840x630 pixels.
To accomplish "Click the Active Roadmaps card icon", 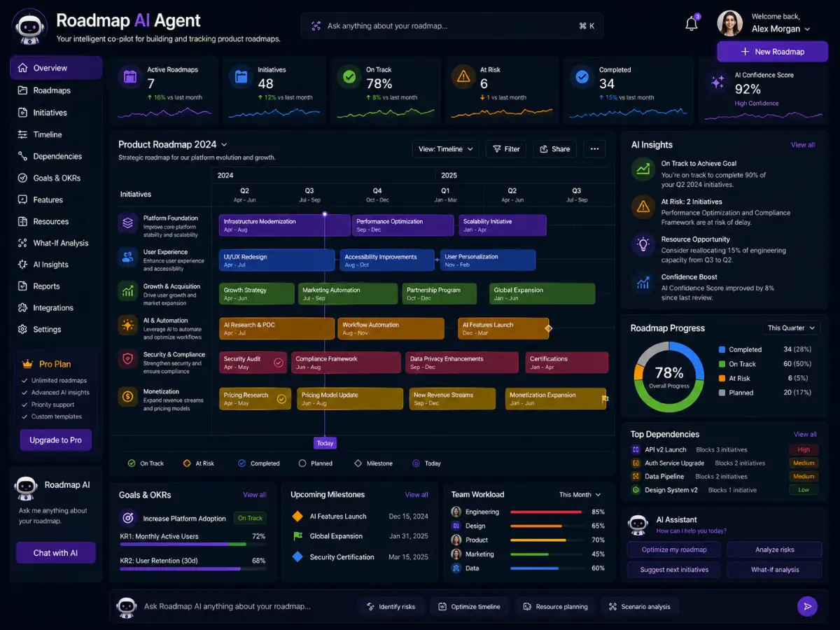I will click(129, 77).
